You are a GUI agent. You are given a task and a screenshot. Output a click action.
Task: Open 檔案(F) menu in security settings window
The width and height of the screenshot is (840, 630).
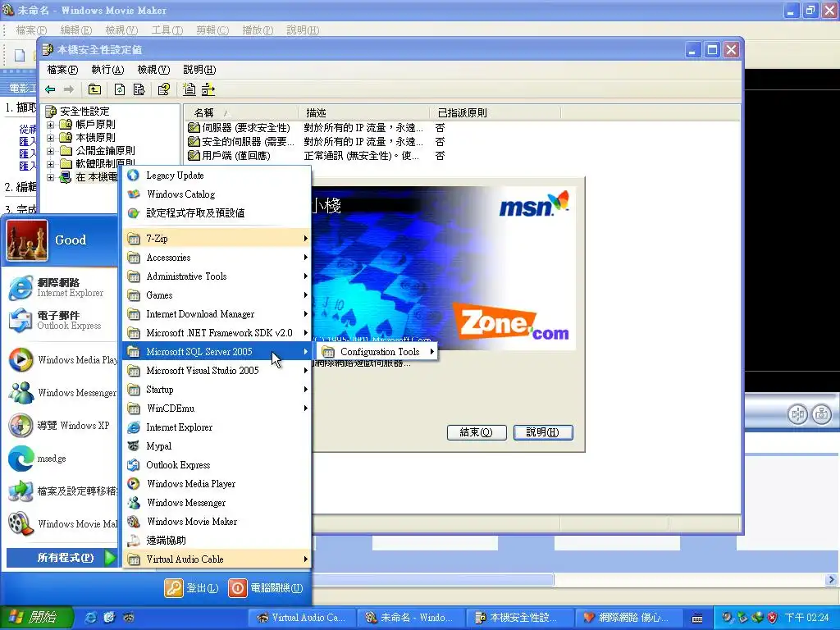(62, 70)
